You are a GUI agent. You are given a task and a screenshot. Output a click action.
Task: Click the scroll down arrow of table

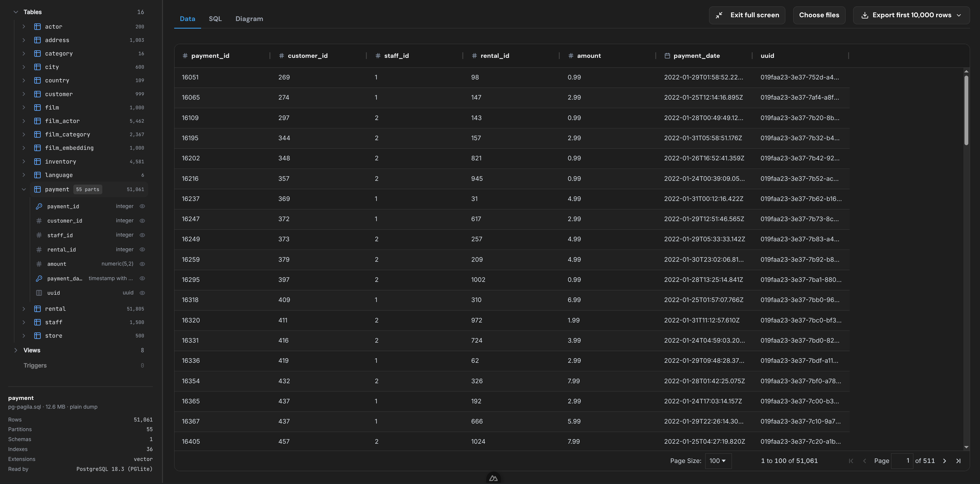(x=966, y=447)
